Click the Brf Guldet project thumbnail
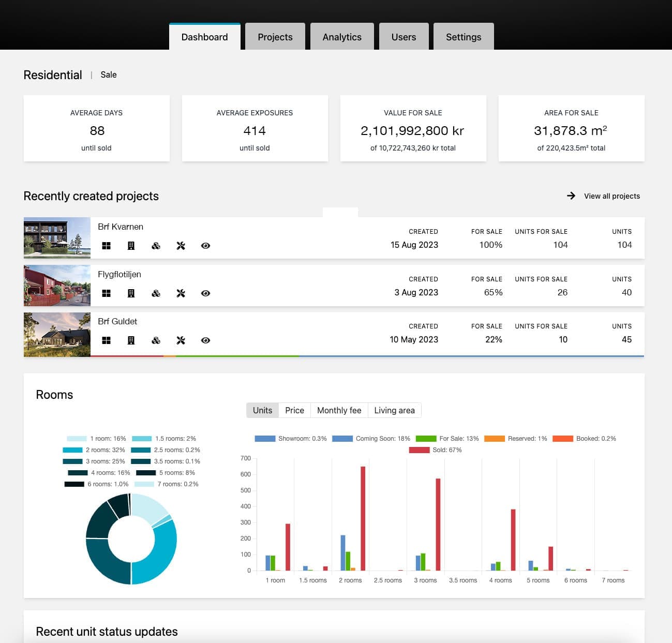 (x=57, y=334)
